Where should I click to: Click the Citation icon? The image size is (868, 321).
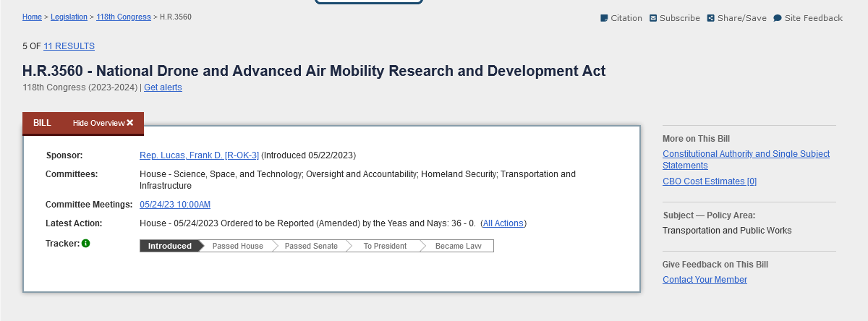coord(604,18)
